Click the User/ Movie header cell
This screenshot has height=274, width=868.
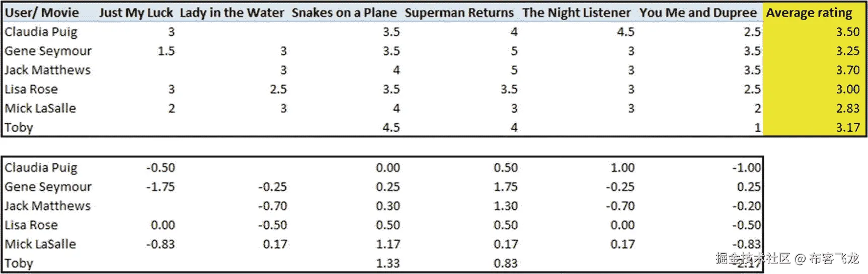[42, 13]
